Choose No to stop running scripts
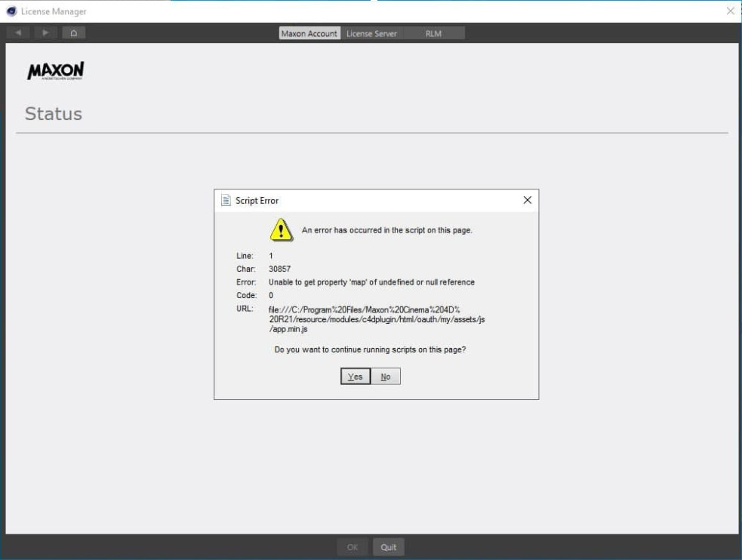The width and height of the screenshot is (742, 560). [386, 377]
